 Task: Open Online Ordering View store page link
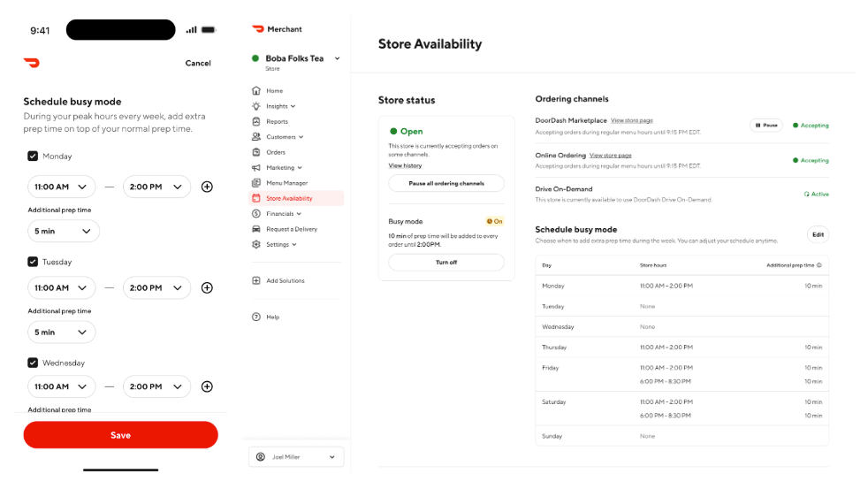[610, 156]
